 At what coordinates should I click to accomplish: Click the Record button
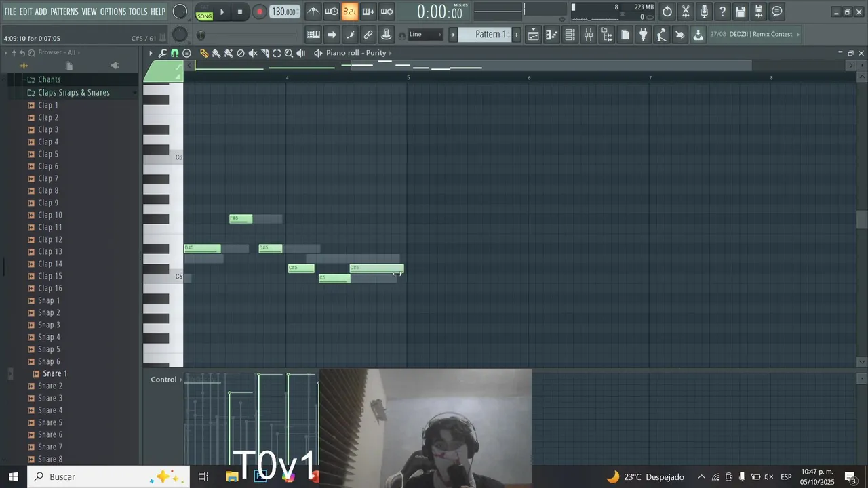point(259,12)
